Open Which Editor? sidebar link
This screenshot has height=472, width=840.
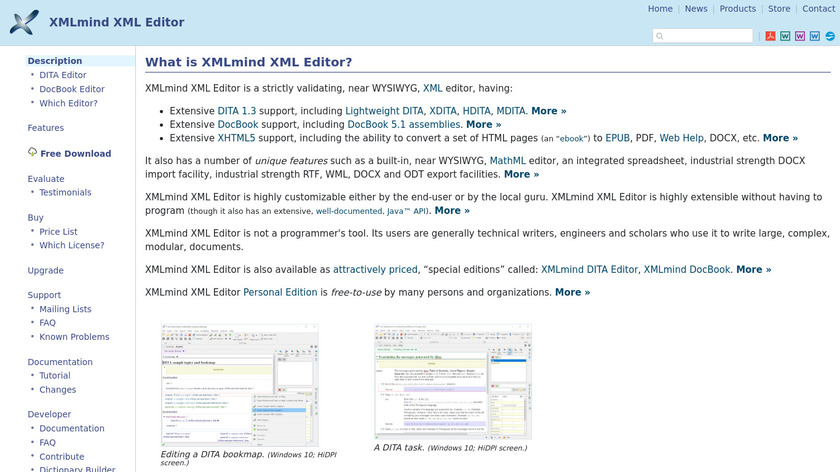(x=68, y=103)
